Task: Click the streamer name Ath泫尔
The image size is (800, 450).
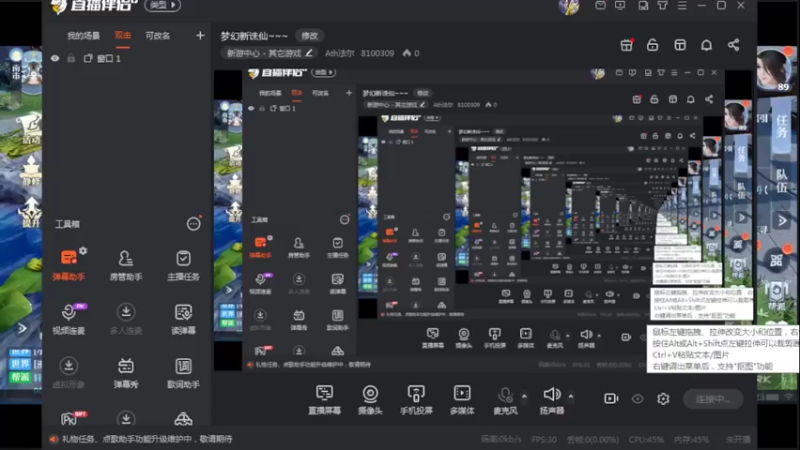Action: tap(339, 53)
